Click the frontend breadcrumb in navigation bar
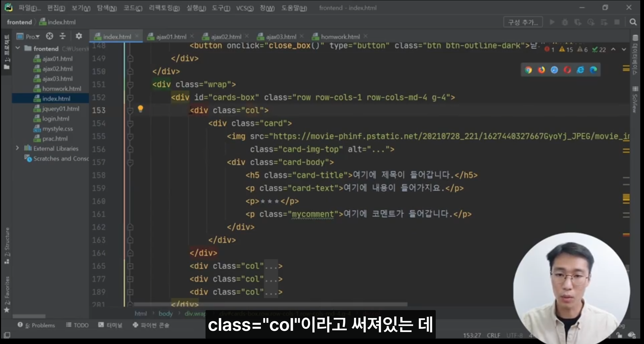 click(x=19, y=22)
